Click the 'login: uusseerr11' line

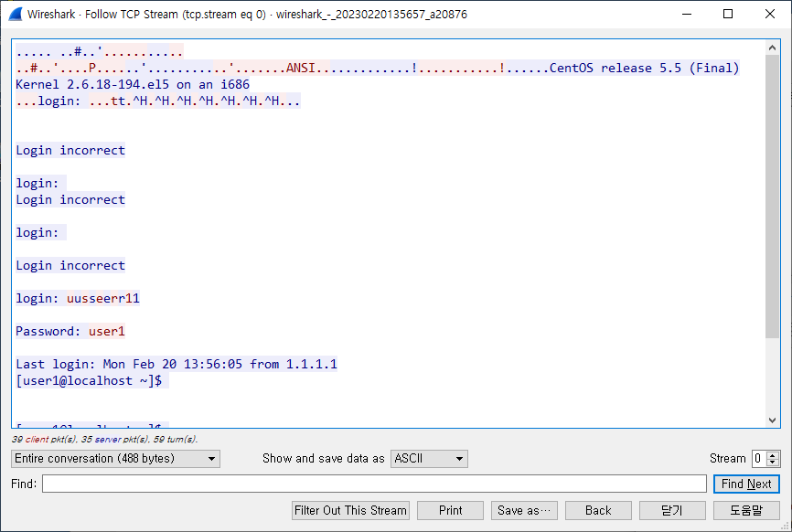point(78,298)
